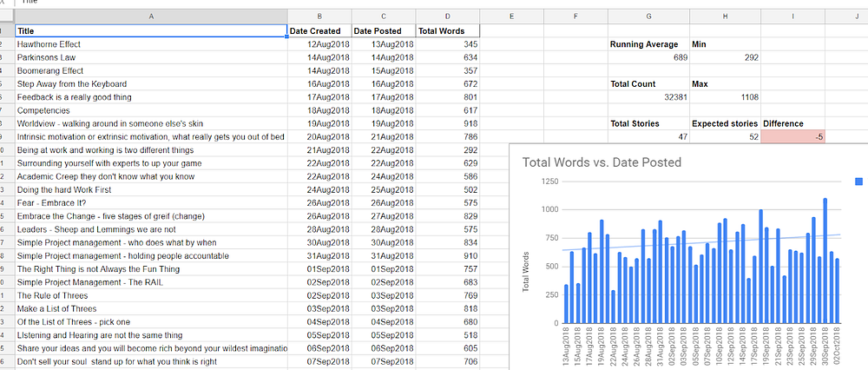Click the 'Date Created' header cell
868x370 pixels.
[x=320, y=31]
